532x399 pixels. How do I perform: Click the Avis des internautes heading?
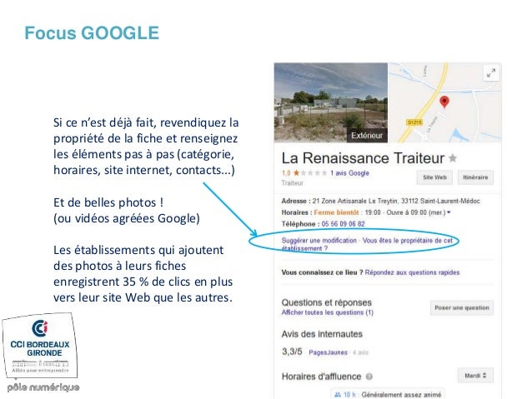[x=322, y=334]
